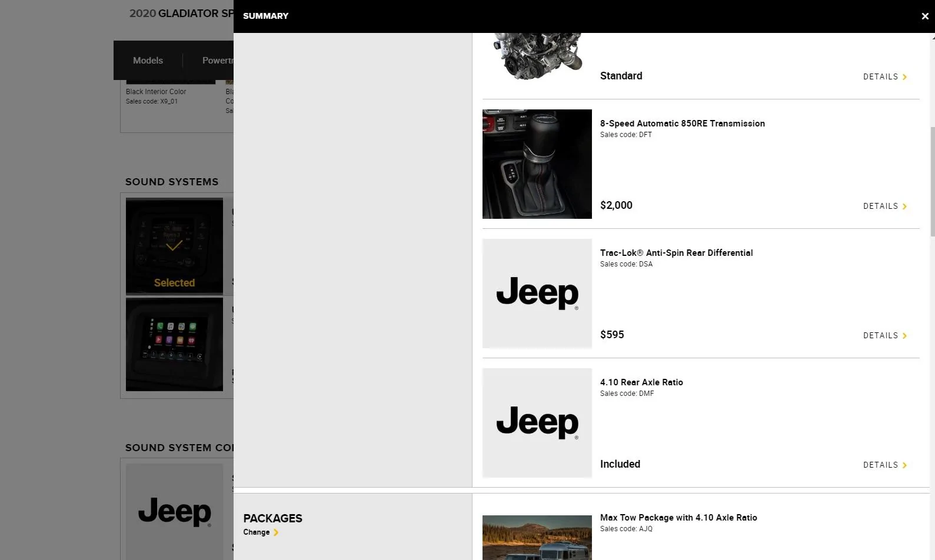Click the Trac-Lok Anti-Spin Rear Differential title
Viewport: 935px width, 560px height.
click(x=677, y=253)
